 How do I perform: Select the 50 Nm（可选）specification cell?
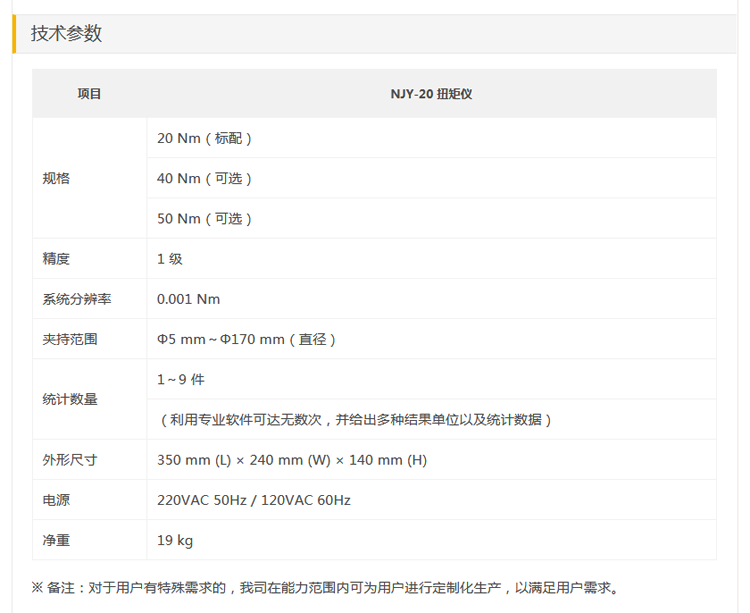point(204,218)
